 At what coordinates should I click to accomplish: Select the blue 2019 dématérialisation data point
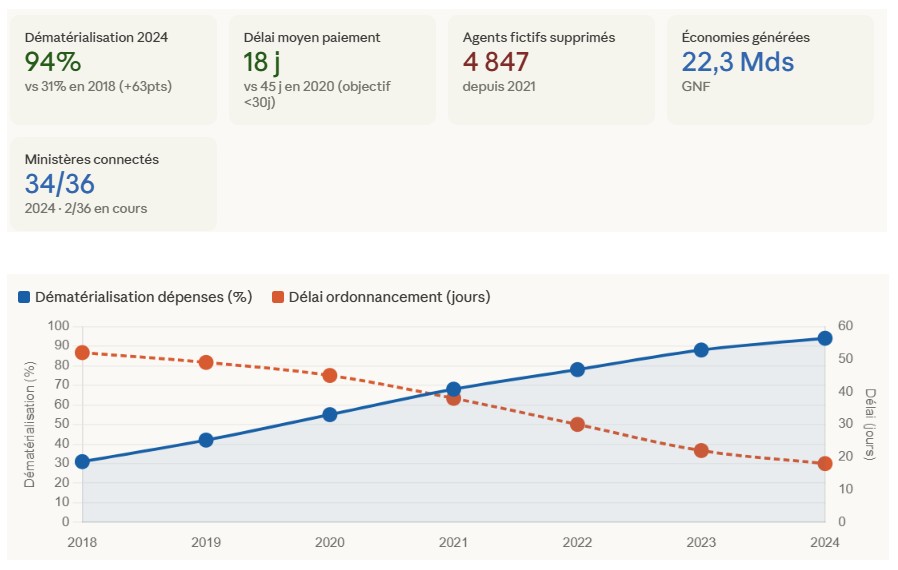[206, 440]
